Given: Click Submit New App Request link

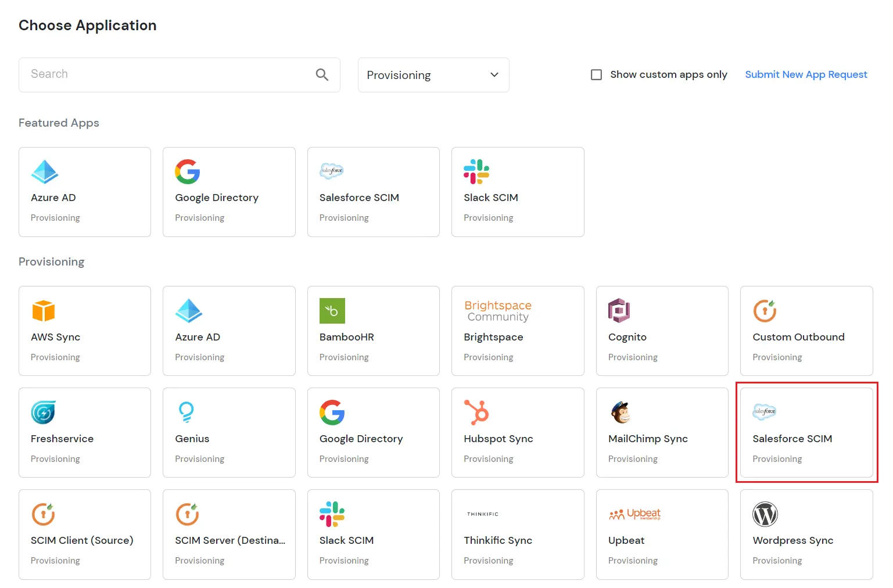Looking at the screenshot, I should (x=806, y=74).
